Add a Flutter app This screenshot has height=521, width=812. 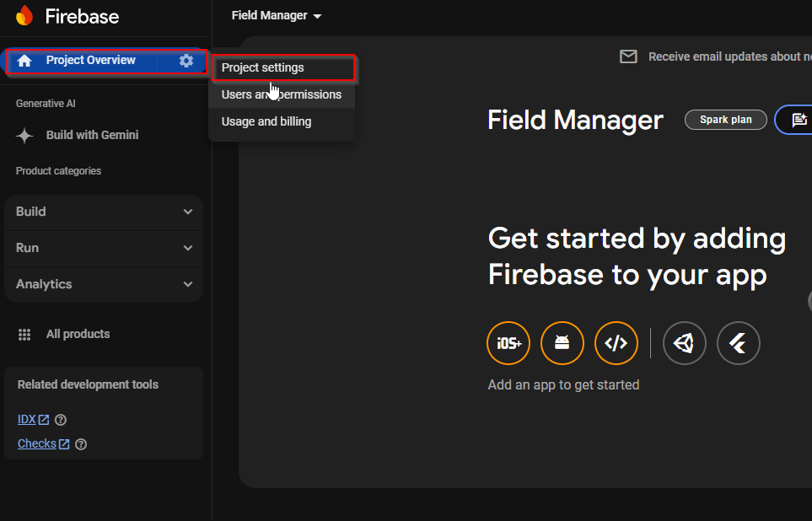(738, 343)
